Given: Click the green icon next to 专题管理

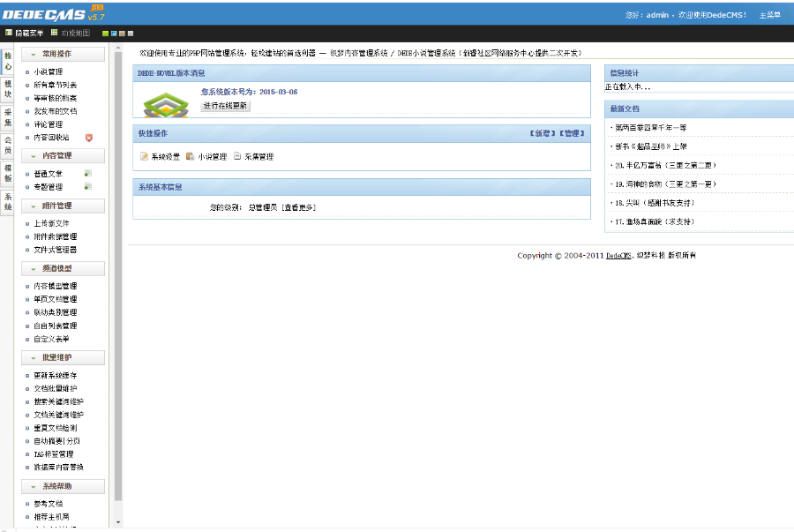Looking at the screenshot, I should [87, 185].
